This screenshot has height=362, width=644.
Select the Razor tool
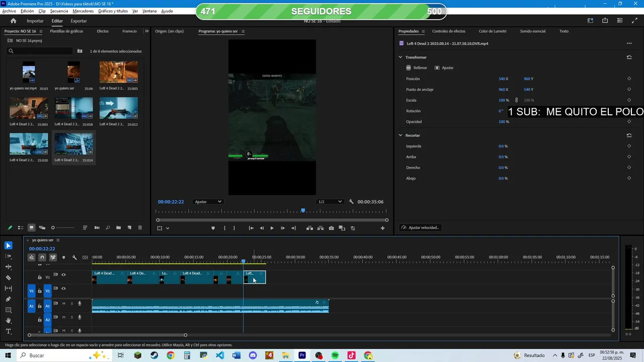[x=9, y=278]
